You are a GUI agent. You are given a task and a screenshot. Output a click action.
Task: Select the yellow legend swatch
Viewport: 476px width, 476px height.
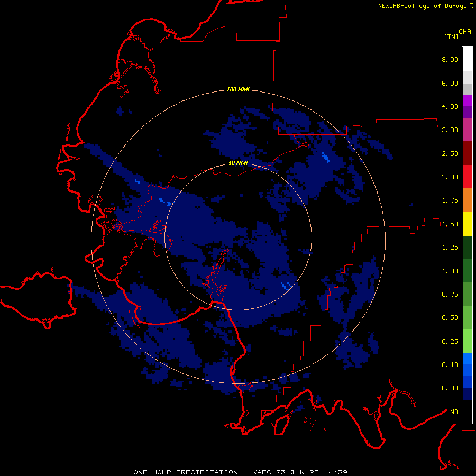click(x=467, y=224)
